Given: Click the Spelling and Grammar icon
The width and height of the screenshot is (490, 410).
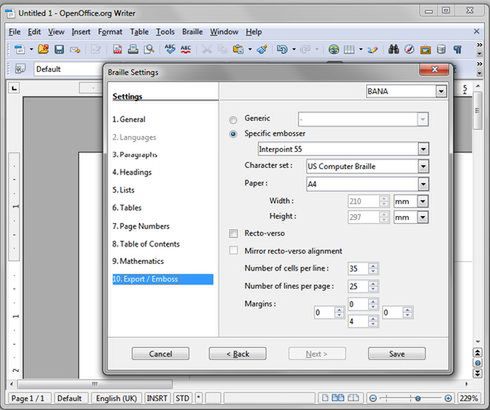Looking at the screenshot, I should (170, 49).
